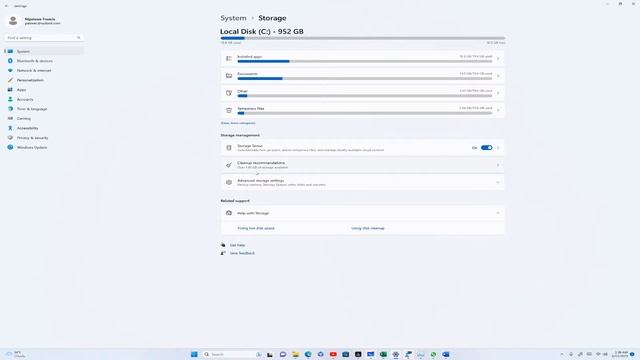Select the Gaming controller icon
This screenshot has height=360, width=640.
click(x=10, y=118)
